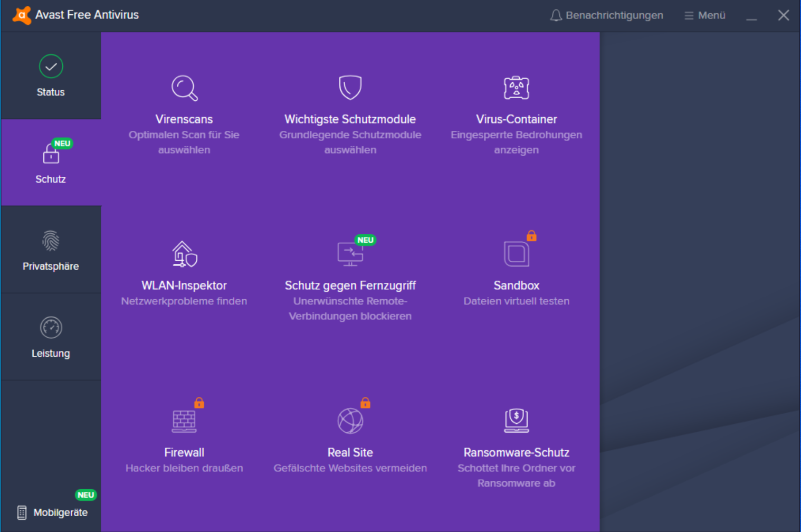Open the Leistung gauge icon

(x=51, y=328)
